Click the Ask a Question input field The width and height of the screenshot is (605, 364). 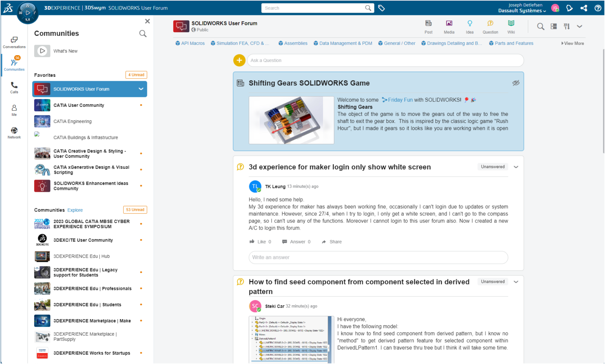[x=385, y=60]
